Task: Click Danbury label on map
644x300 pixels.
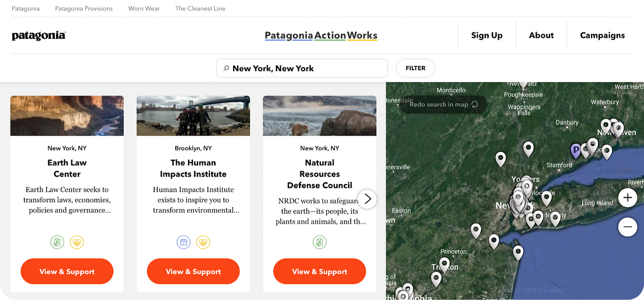Action: click(x=567, y=122)
